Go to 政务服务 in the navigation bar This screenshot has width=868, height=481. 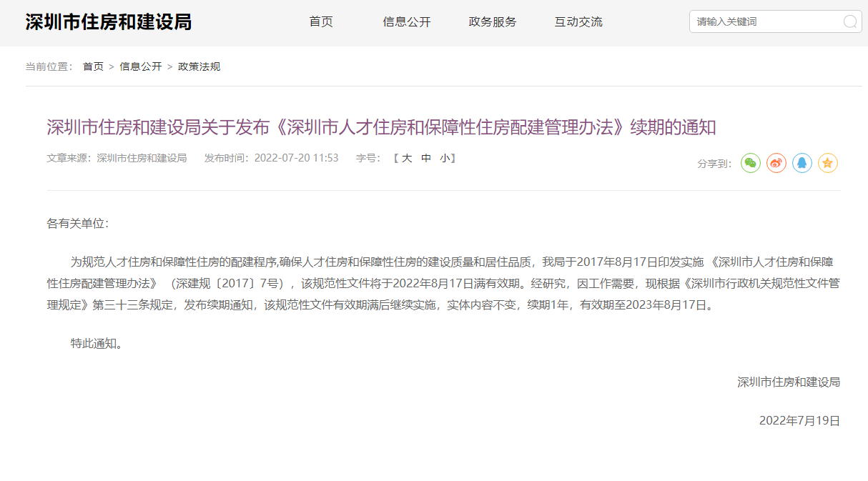click(493, 21)
